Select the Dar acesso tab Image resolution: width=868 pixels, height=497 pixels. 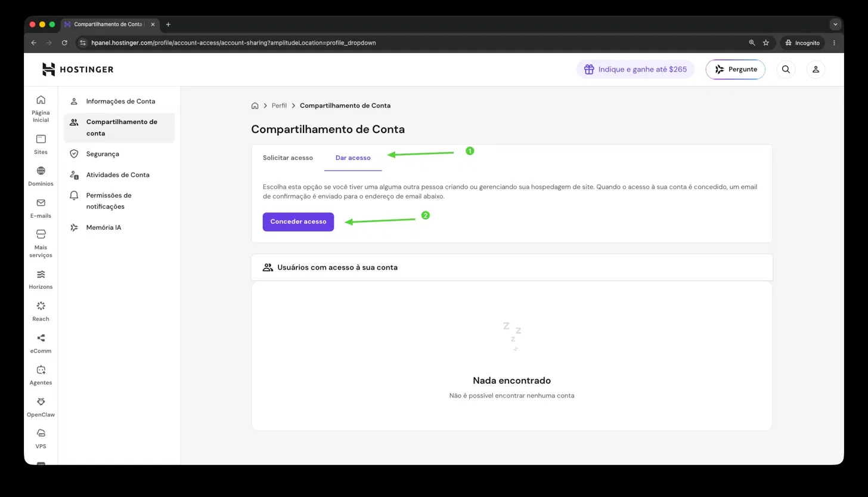pyautogui.click(x=353, y=158)
